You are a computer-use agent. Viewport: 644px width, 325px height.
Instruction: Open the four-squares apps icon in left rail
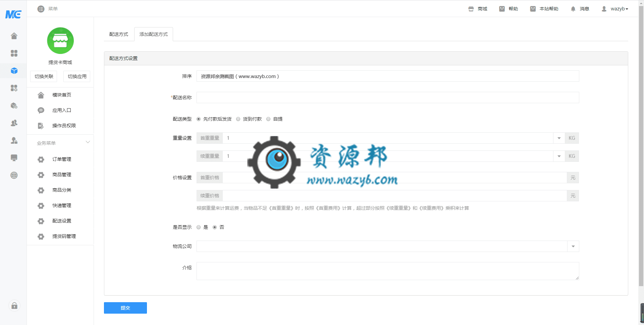(x=14, y=53)
